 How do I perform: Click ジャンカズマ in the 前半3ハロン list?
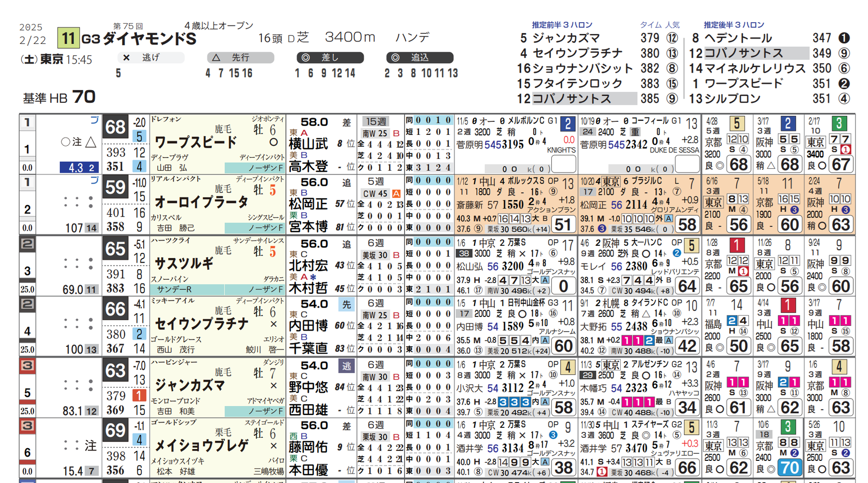click(566, 38)
